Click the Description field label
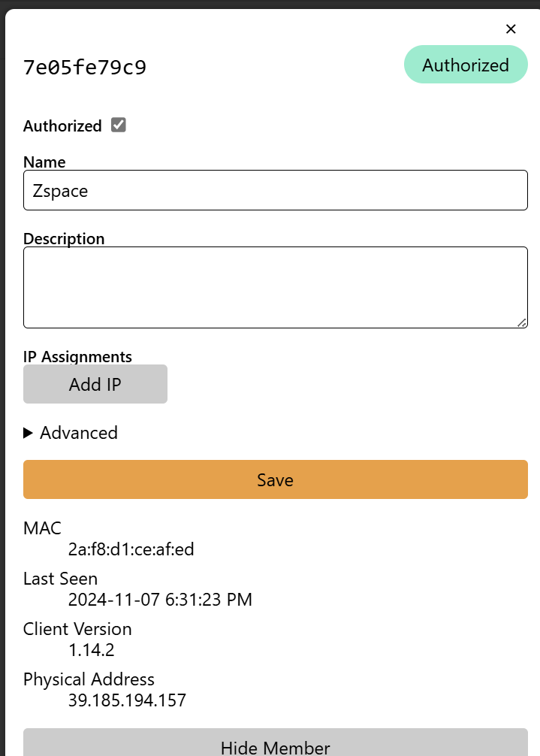The height and width of the screenshot is (756, 540). point(64,239)
